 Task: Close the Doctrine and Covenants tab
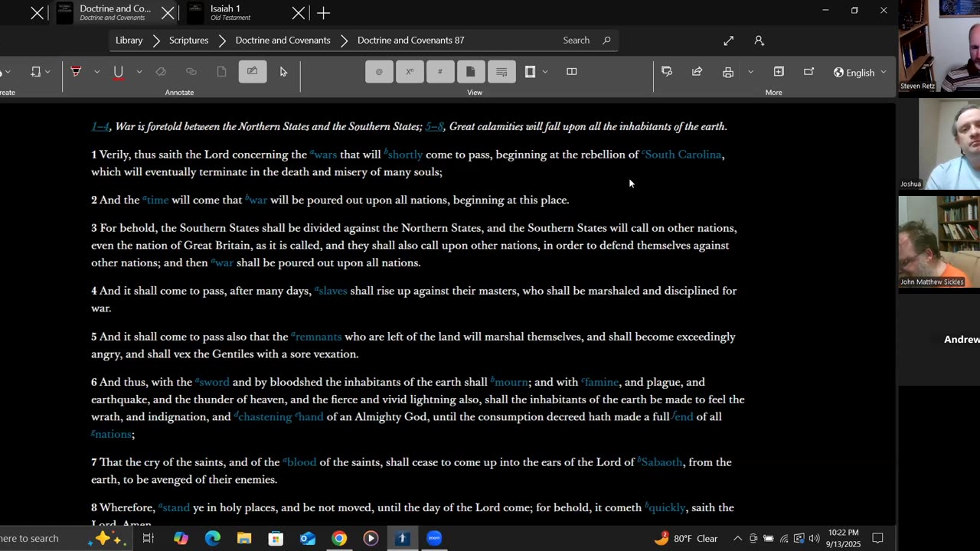(x=168, y=13)
